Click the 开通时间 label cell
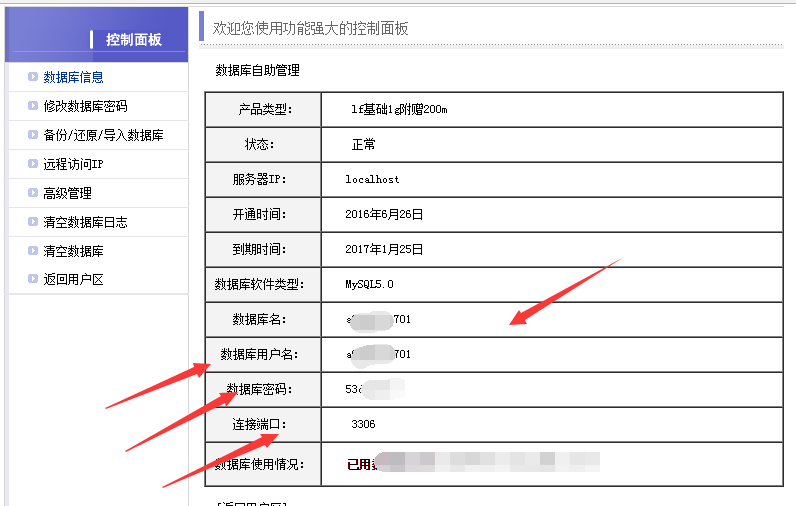 click(263, 215)
